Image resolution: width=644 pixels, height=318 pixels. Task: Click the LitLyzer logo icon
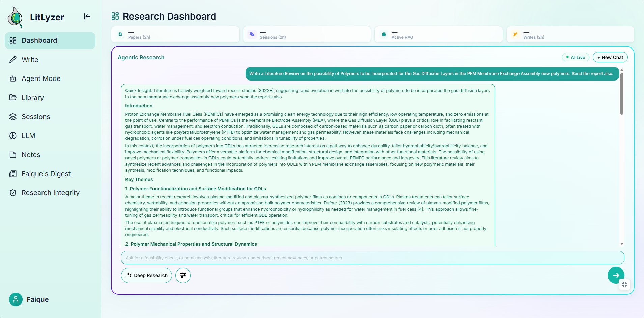point(15,17)
